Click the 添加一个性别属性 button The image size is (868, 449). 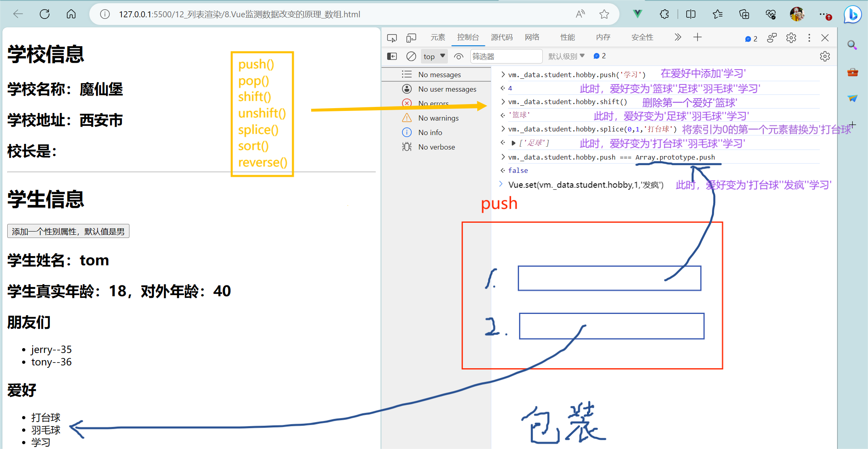(69, 232)
